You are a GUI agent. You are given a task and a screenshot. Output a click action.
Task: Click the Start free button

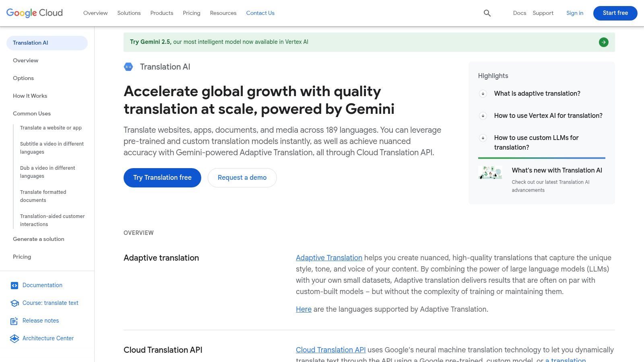point(615,13)
